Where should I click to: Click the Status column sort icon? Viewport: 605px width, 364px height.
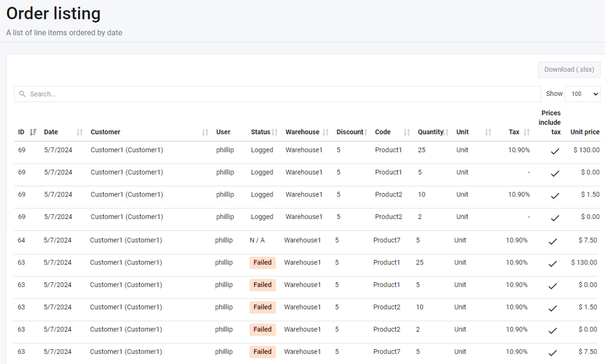pyautogui.click(x=275, y=132)
